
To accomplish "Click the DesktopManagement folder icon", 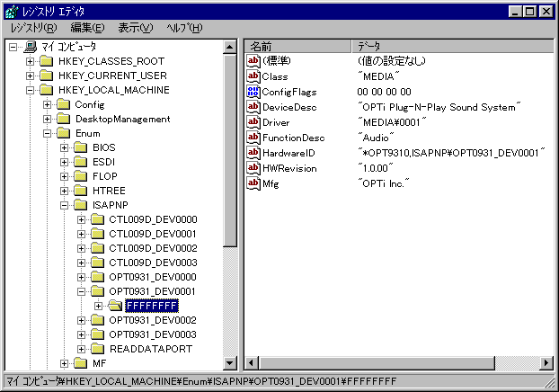I will pos(64,119).
